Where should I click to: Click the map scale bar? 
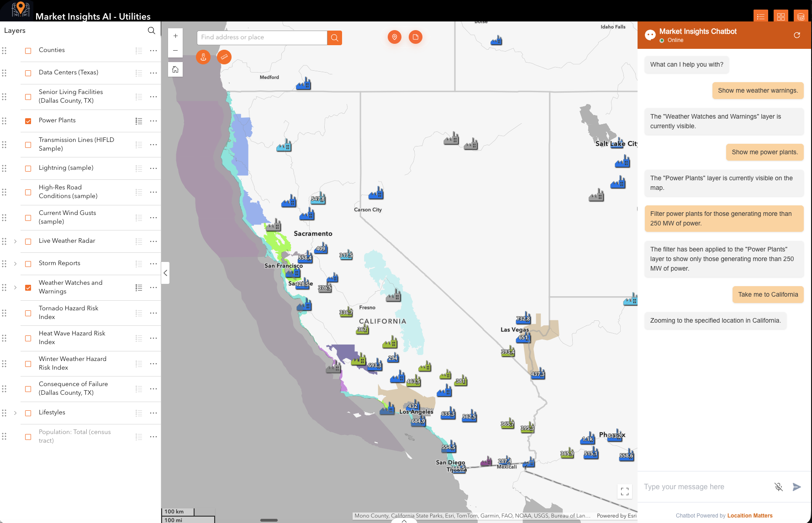(188, 516)
